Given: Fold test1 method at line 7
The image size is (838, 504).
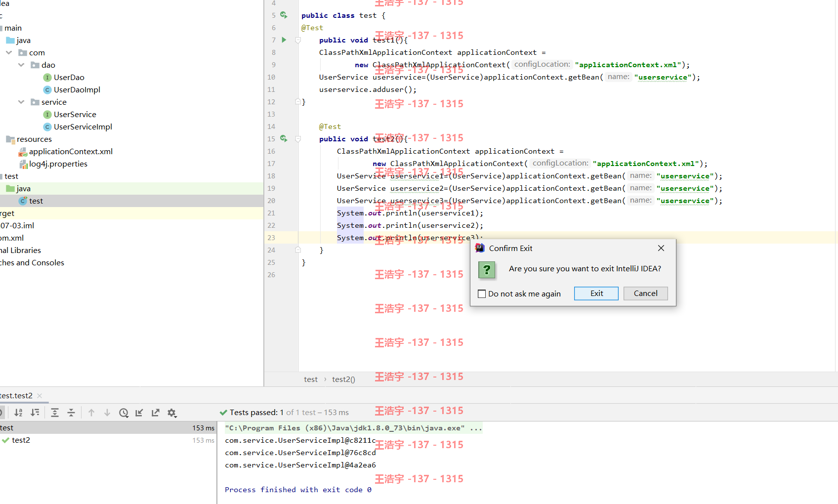Looking at the screenshot, I should click(x=298, y=40).
